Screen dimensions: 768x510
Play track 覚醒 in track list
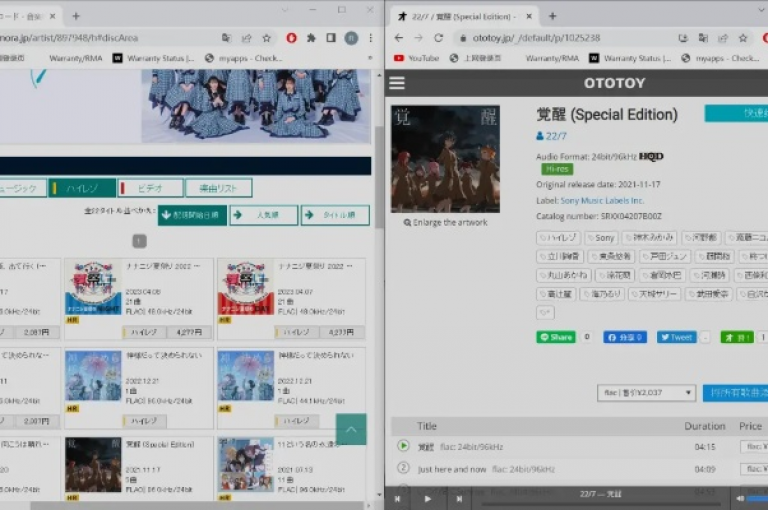(403, 446)
